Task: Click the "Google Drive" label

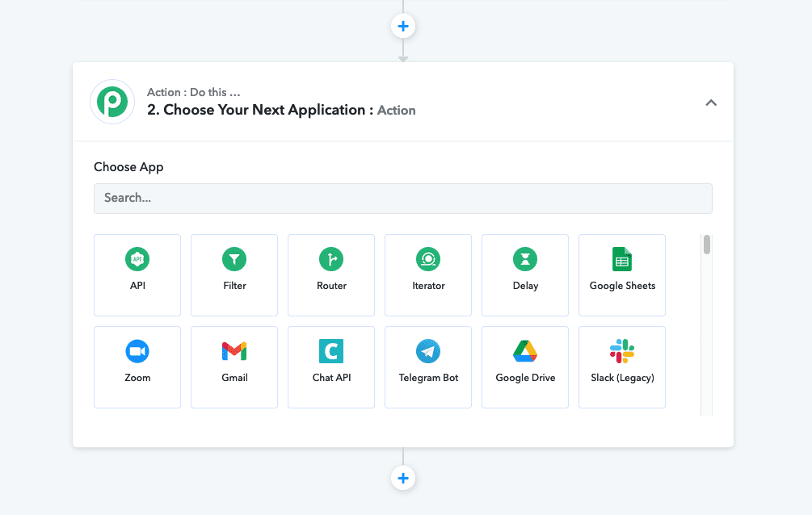Action: (x=525, y=378)
